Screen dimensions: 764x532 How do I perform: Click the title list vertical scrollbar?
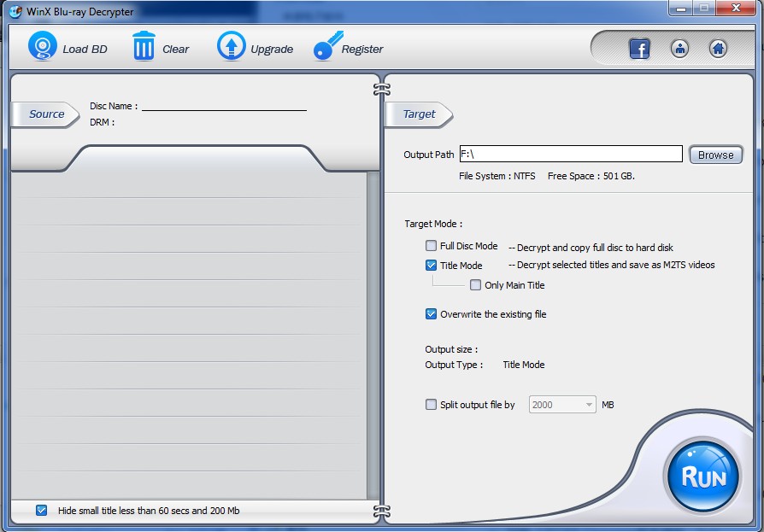(x=373, y=335)
